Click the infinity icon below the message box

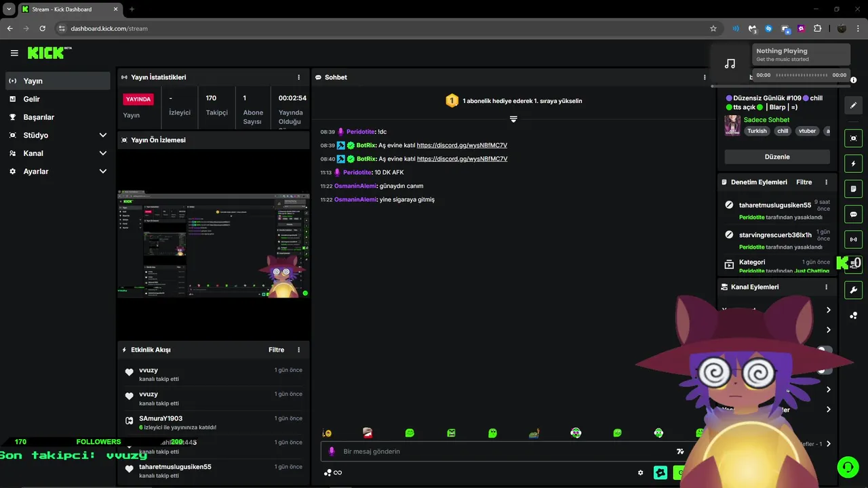pos(338,473)
